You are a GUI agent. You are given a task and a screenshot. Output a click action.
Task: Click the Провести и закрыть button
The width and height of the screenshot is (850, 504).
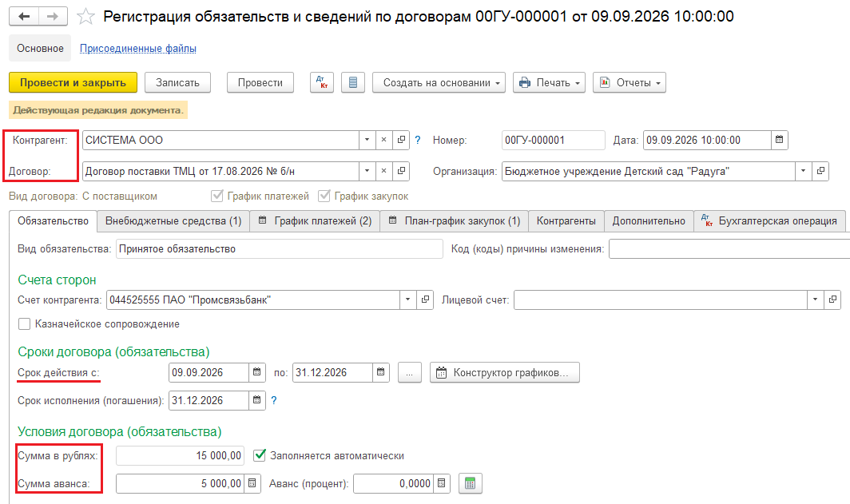point(73,82)
